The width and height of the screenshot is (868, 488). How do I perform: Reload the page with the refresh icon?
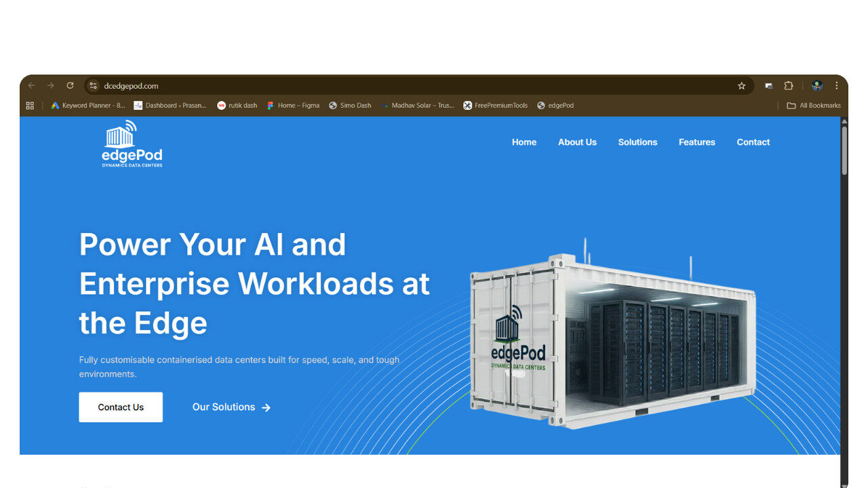pyautogui.click(x=70, y=86)
